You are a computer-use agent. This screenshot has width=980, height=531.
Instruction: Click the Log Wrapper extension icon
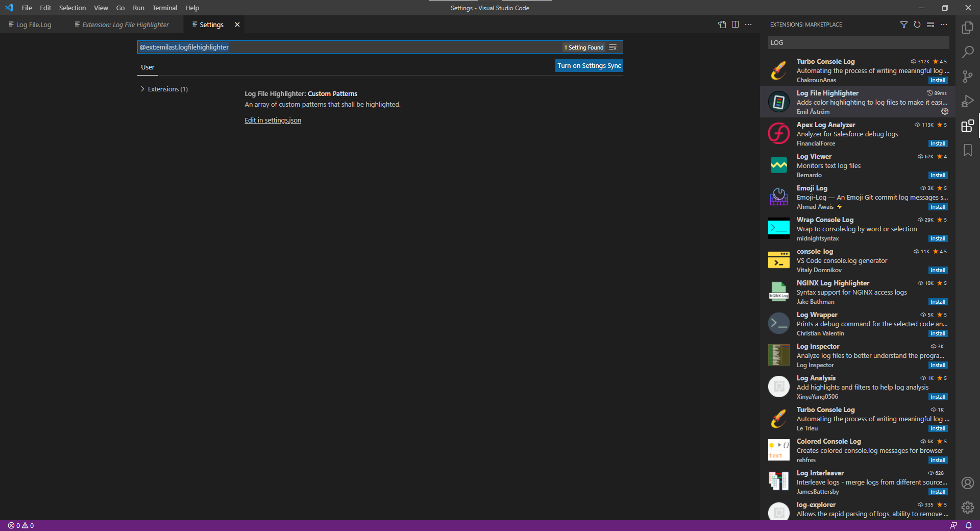click(x=778, y=324)
